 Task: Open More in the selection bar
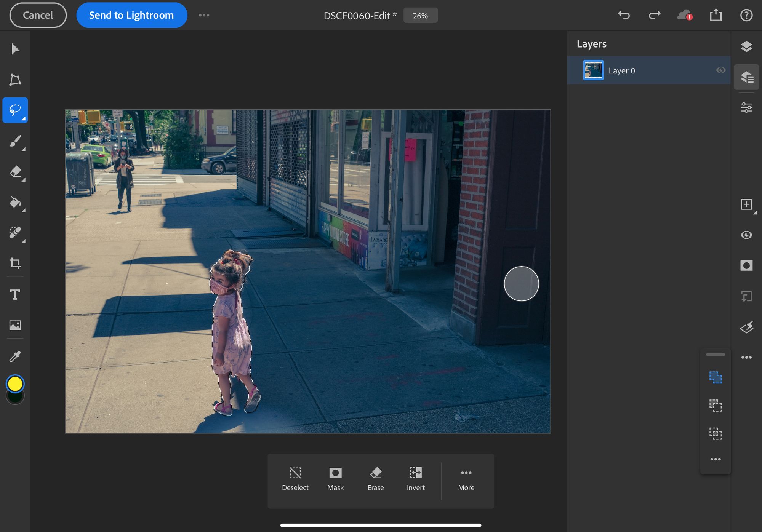pyautogui.click(x=466, y=479)
